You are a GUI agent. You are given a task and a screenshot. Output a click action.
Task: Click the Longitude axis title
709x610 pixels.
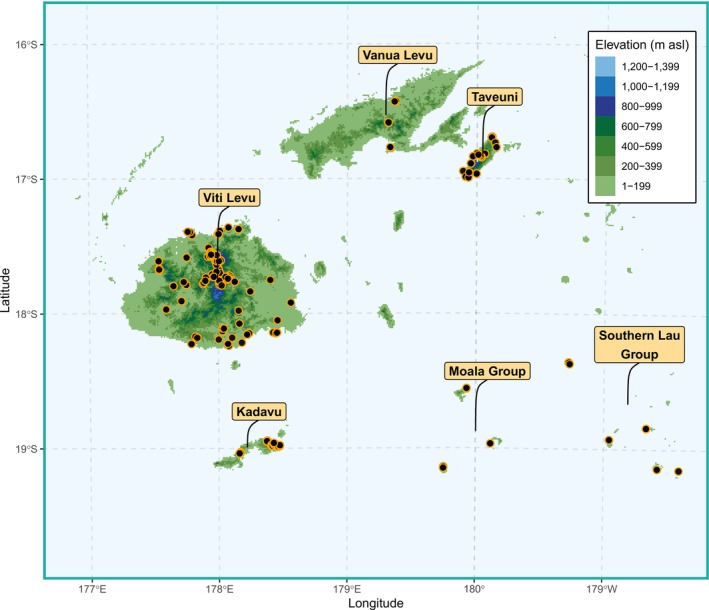(x=376, y=603)
